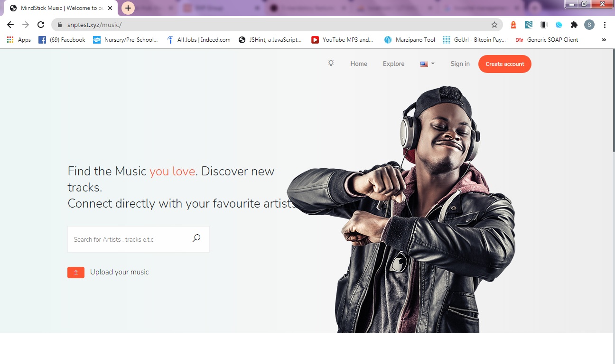Select the Explore menu item
The image size is (615, 364).
pos(393,64)
